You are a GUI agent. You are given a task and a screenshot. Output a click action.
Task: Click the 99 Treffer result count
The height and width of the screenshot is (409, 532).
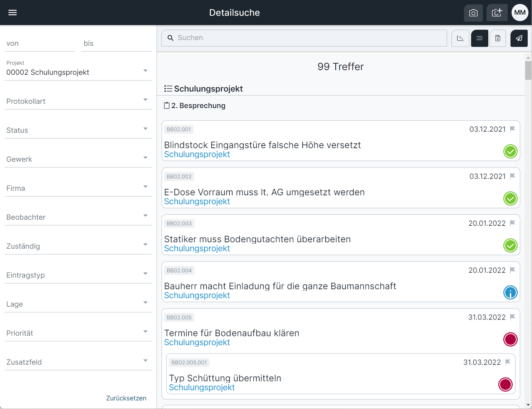pyautogui.click(x=340, y=67)
